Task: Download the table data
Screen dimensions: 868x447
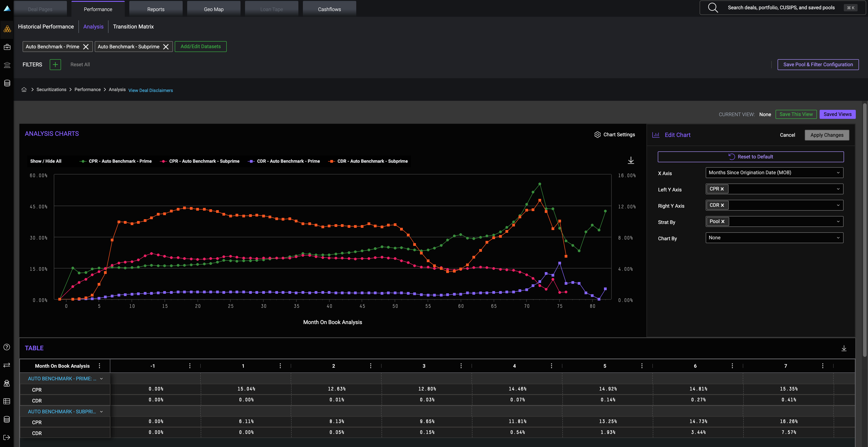Action: [844, 348]
